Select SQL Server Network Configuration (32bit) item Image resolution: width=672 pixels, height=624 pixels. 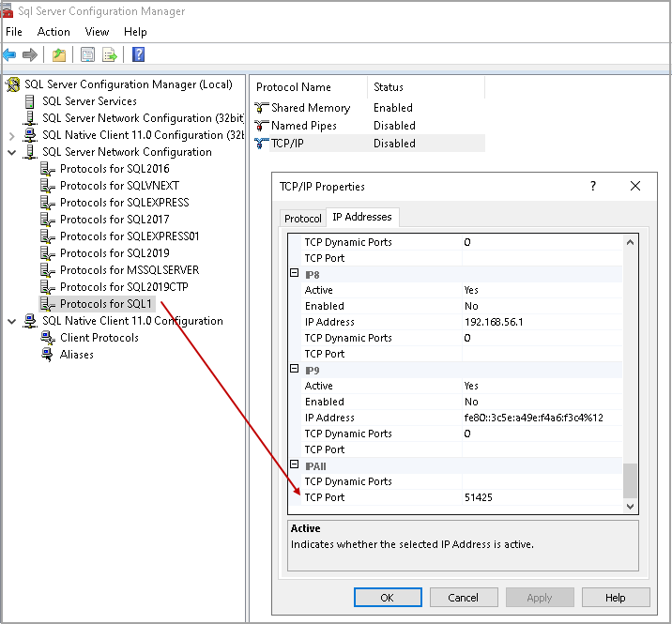144,118
